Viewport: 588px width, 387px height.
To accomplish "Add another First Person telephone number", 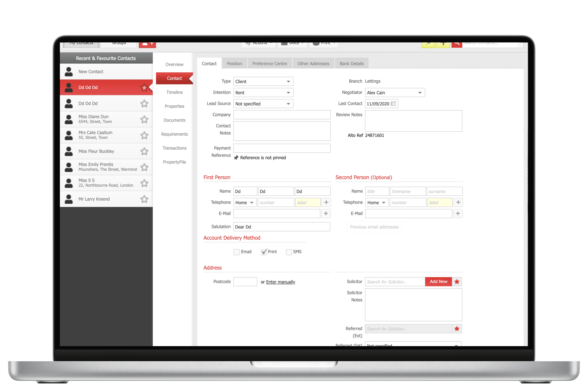I will point(326,203).
